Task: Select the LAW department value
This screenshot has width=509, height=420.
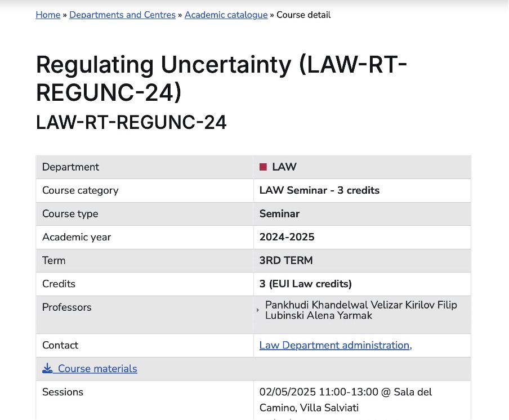Action: coord(284,167)
